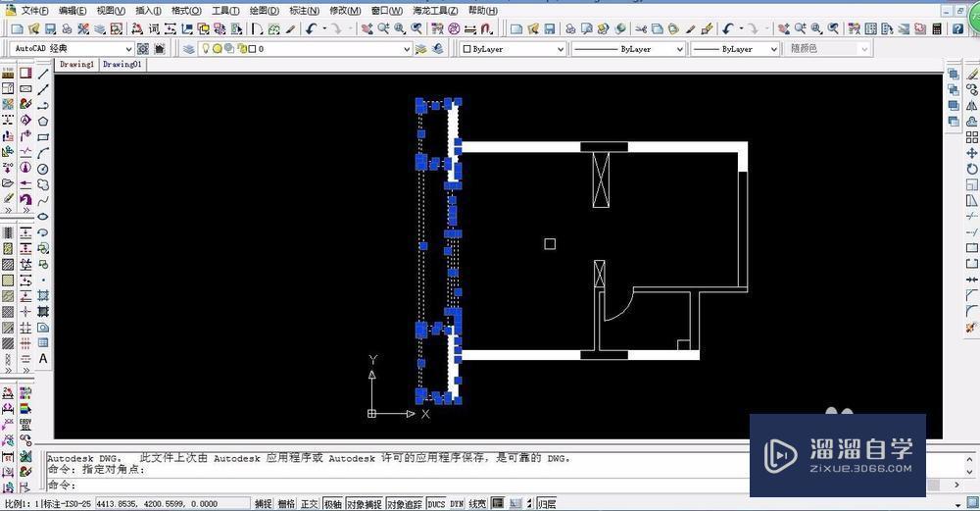Toggle 线宽 lineweight display in status bar

(477, 504)
